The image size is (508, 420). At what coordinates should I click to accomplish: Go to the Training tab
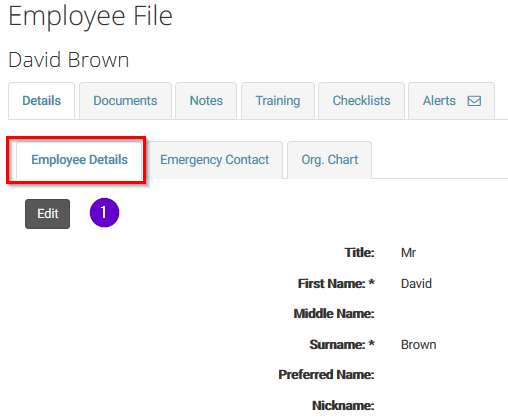[278, 101]
